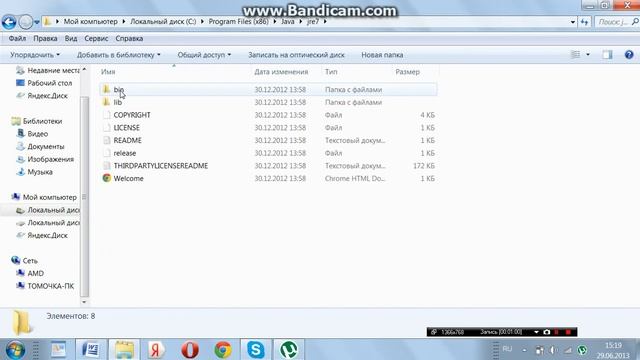
Task: Select the THIRDPARTYLICENSEREADME file
Action: (x=161, y=166)
